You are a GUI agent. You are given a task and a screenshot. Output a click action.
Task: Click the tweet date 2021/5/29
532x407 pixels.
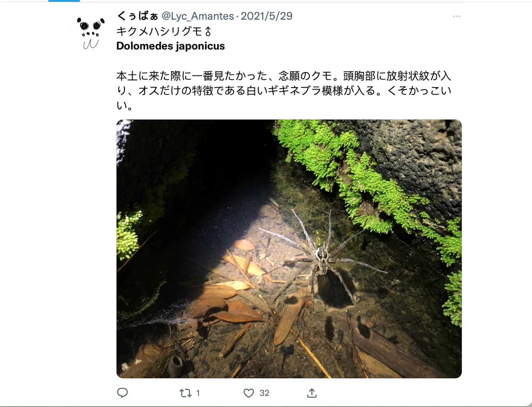tap(267, 16)
